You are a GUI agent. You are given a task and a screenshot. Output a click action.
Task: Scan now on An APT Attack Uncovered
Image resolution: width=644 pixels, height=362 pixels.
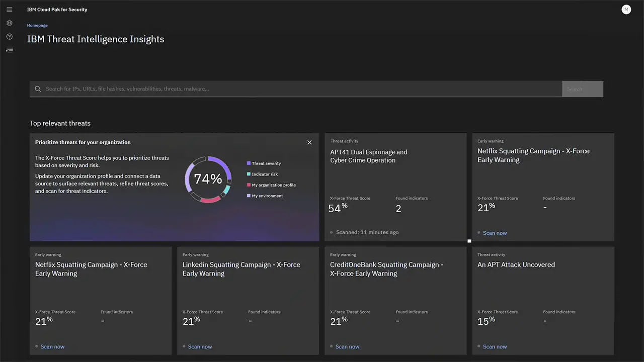coord(495,346)
